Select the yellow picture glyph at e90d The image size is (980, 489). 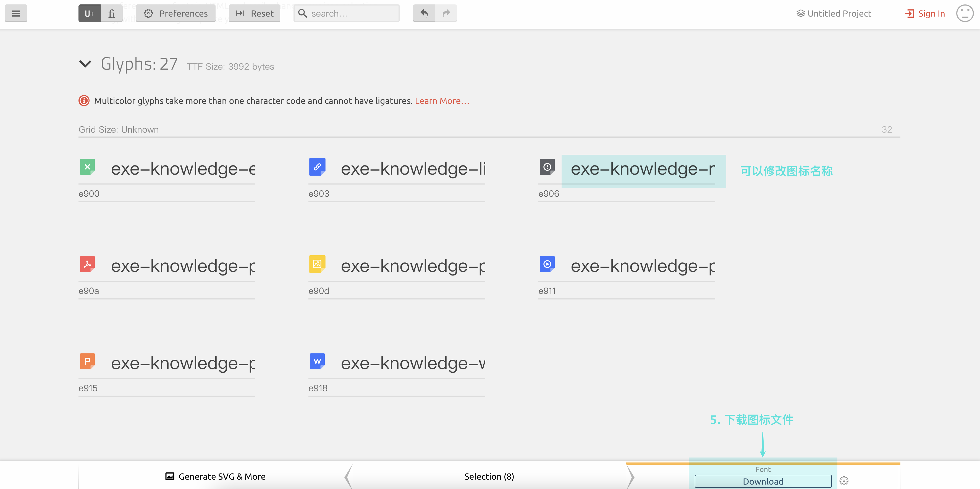coord(317,264)
